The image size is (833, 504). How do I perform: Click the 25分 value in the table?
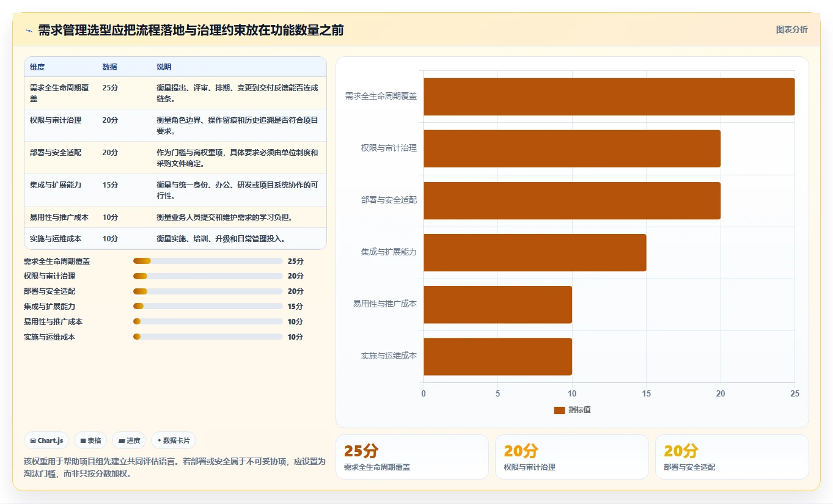[110, 88]
